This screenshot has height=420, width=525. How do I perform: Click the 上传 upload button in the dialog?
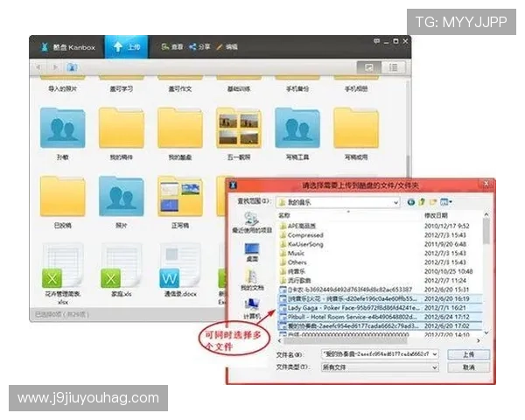(x=468, y=354)
